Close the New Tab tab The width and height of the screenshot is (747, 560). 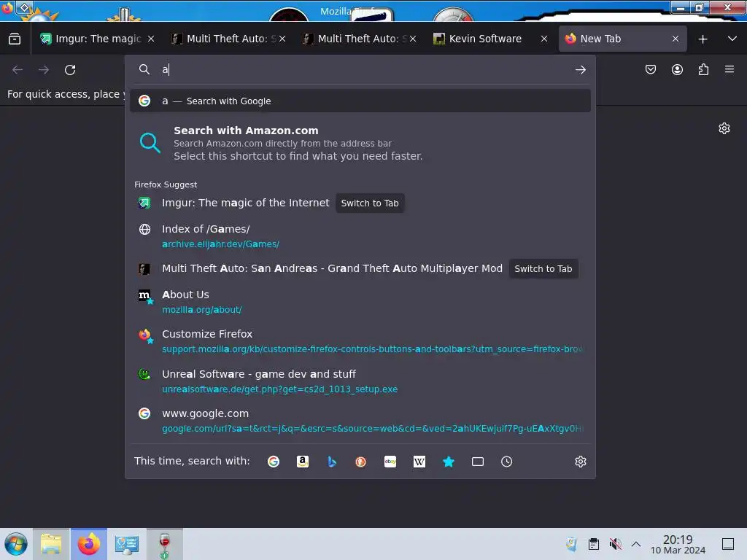[x=675, y=39]
